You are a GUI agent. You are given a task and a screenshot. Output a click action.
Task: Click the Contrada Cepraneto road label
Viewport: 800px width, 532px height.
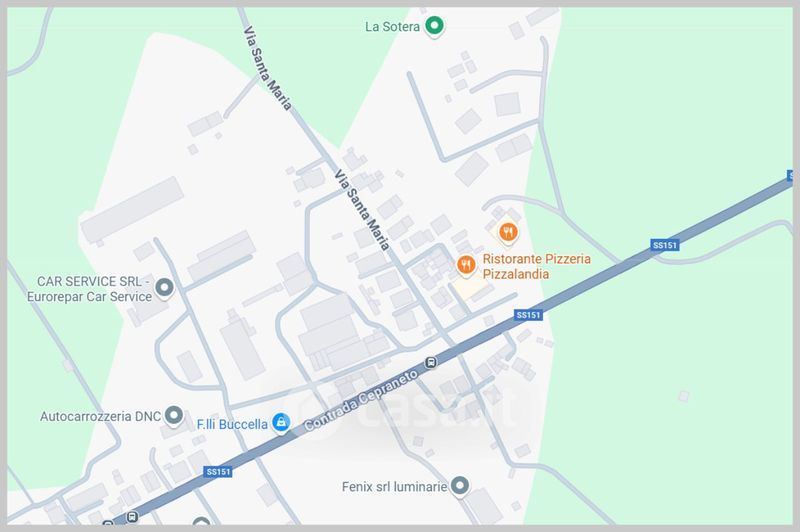click(361, 400)
